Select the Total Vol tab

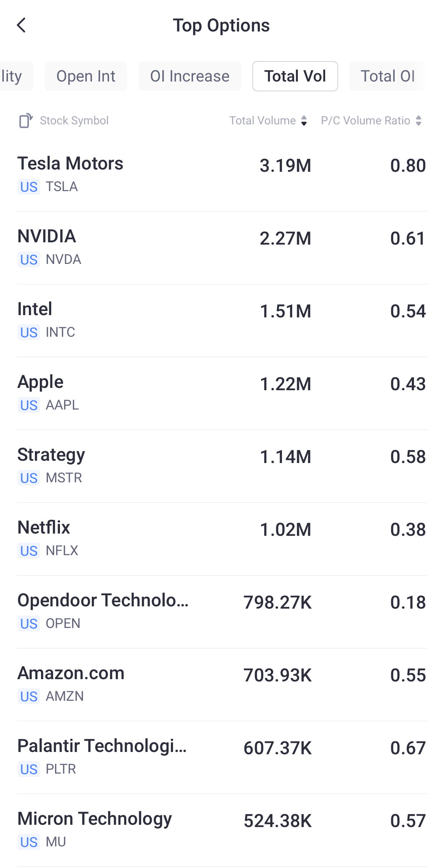click(x=295, y=76)
